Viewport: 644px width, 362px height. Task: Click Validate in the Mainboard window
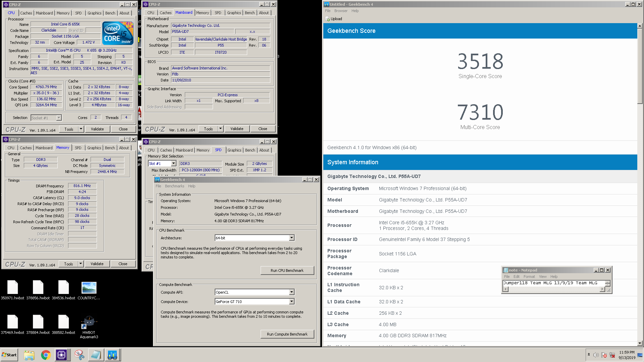pos(237,129)
